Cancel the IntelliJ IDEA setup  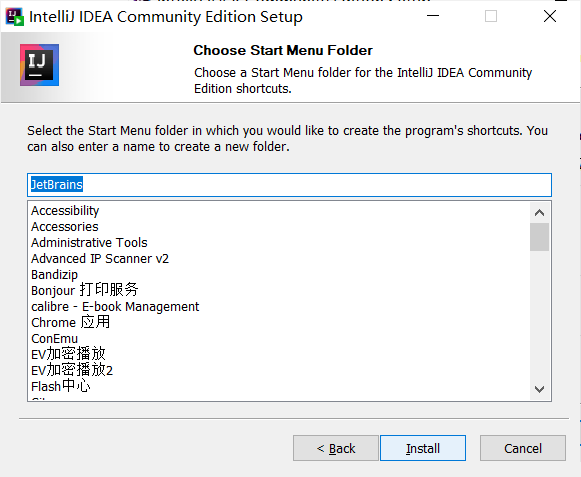(x=523, y=448)
